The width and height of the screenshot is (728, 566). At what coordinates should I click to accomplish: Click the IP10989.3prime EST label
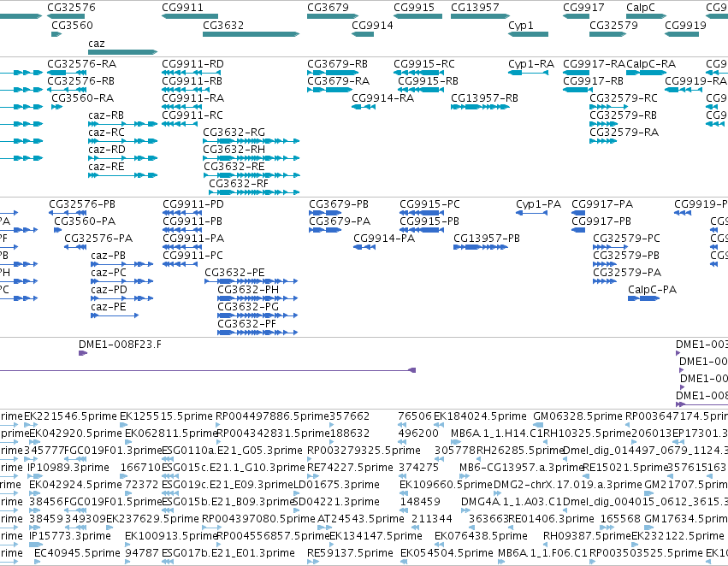(68, 468)
